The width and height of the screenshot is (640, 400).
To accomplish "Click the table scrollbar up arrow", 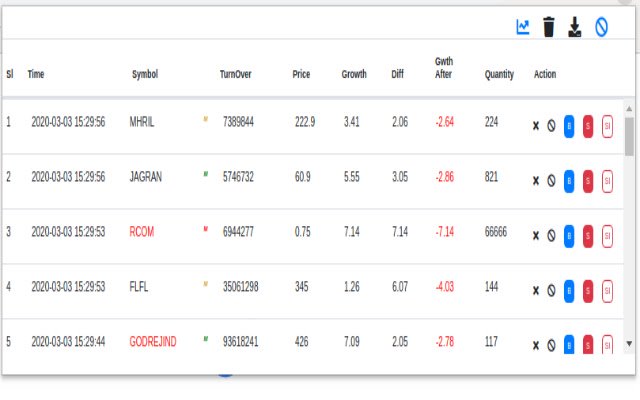I will click(629, 109).
